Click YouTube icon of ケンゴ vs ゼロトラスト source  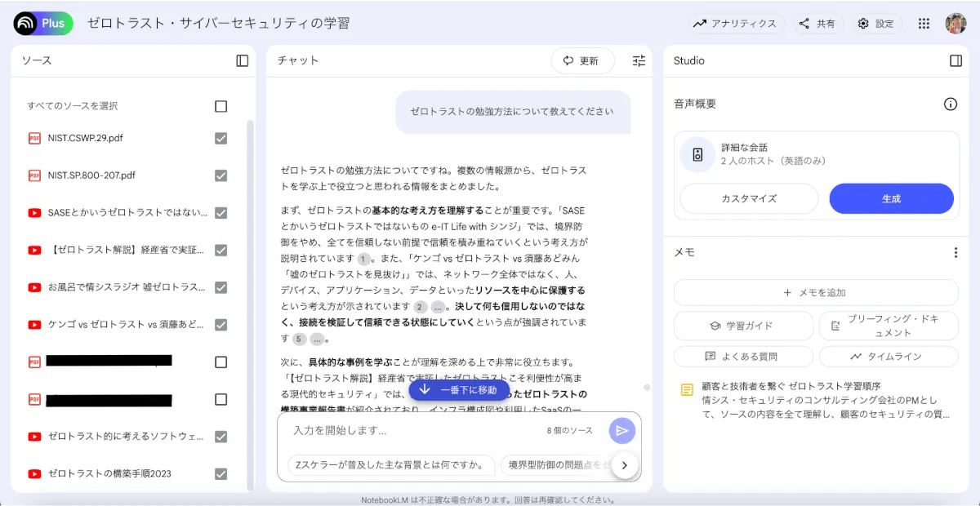pos(34,325)
